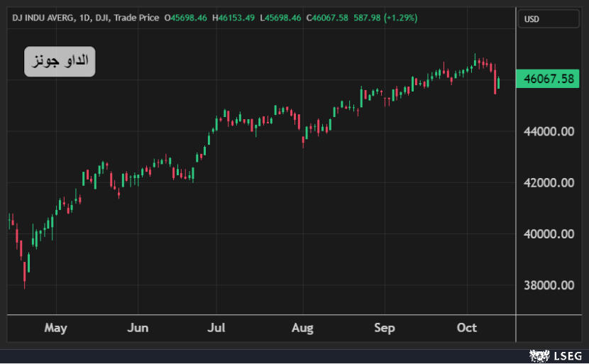Screen dimensions: 589x364
Task: Click the Aug label on time axis
Action: 302,328
